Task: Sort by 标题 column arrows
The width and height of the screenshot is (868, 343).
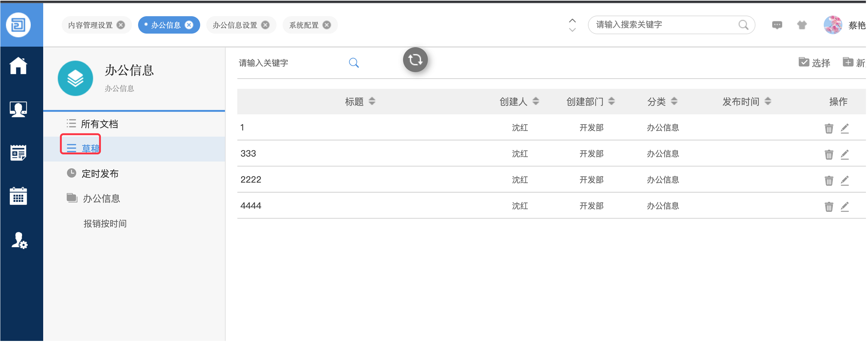Action: coord(372,102)
